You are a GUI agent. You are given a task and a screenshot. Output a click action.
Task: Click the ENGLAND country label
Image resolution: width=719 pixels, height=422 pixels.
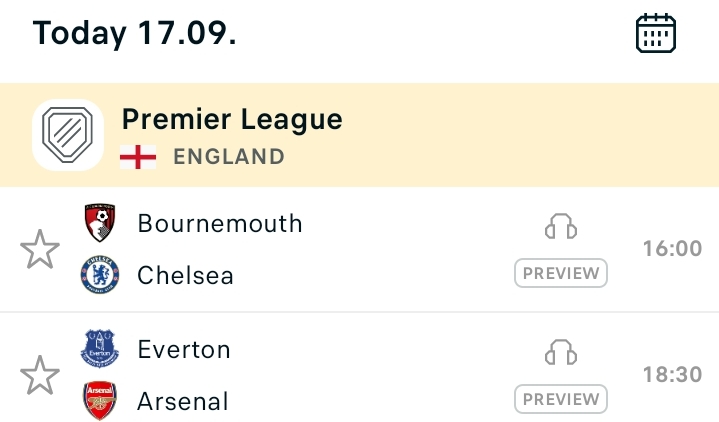(x=229, y=157)
